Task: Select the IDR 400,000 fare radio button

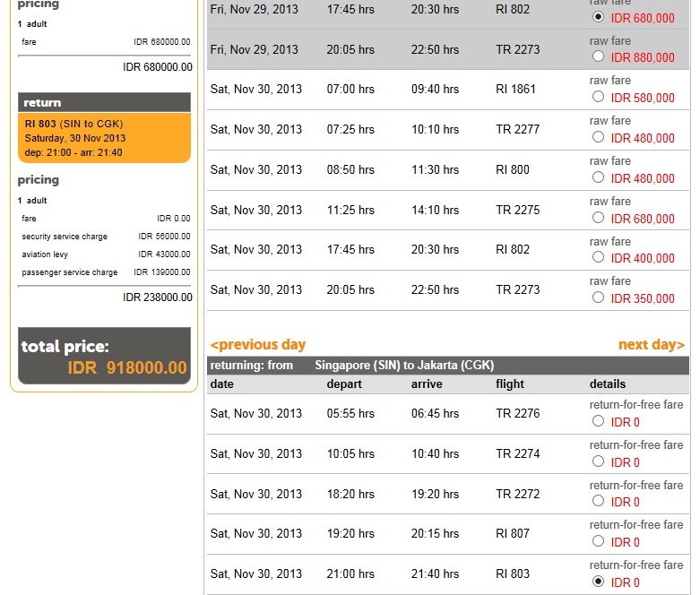Action: pyautogui.click(x=598, y=257)
